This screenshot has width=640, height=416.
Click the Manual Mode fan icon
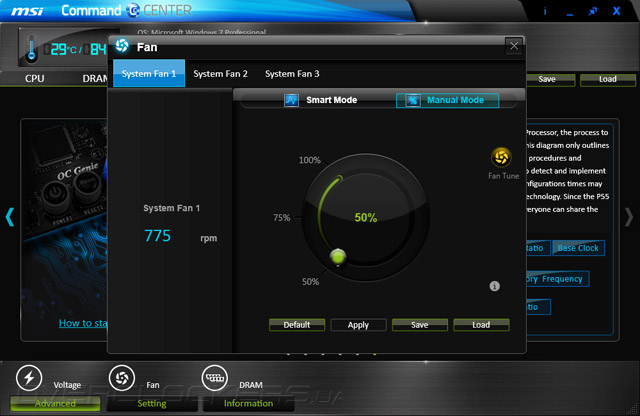(413, 100)
